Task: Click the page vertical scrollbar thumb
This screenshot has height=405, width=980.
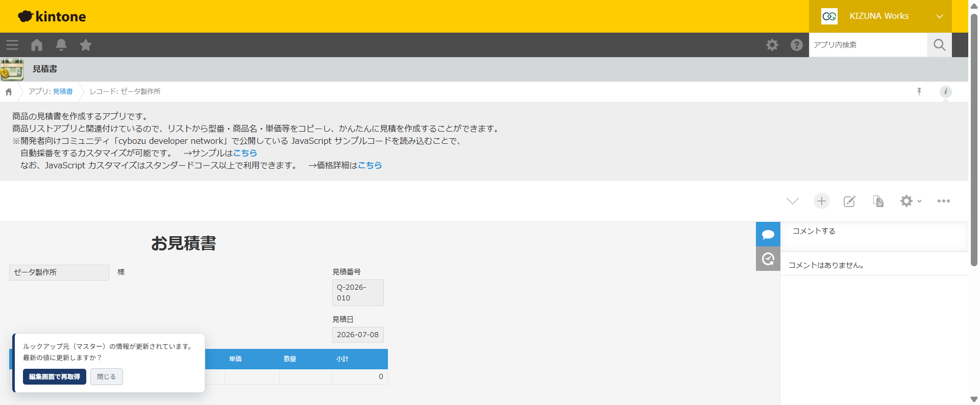Action: (x=974, y=139)
